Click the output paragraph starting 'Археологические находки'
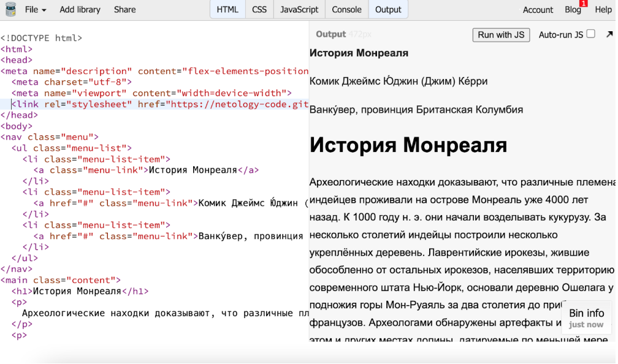 (x=462, y=260)
